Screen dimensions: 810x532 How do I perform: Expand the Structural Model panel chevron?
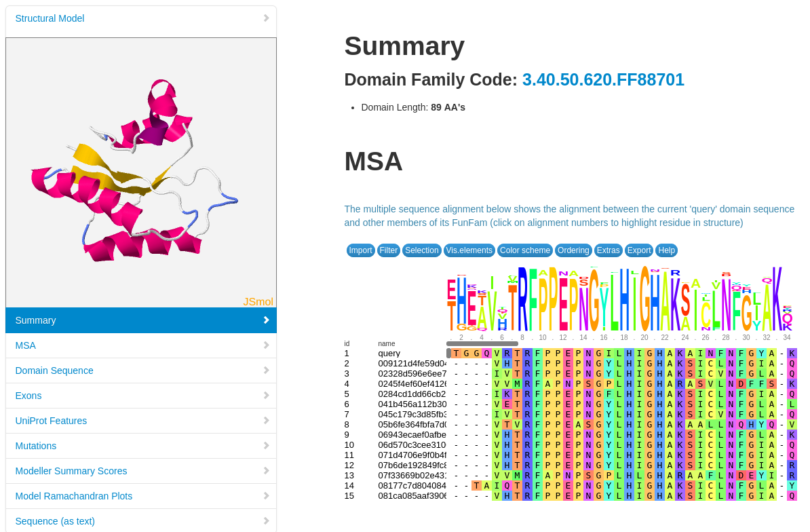[x=266, y=18]
